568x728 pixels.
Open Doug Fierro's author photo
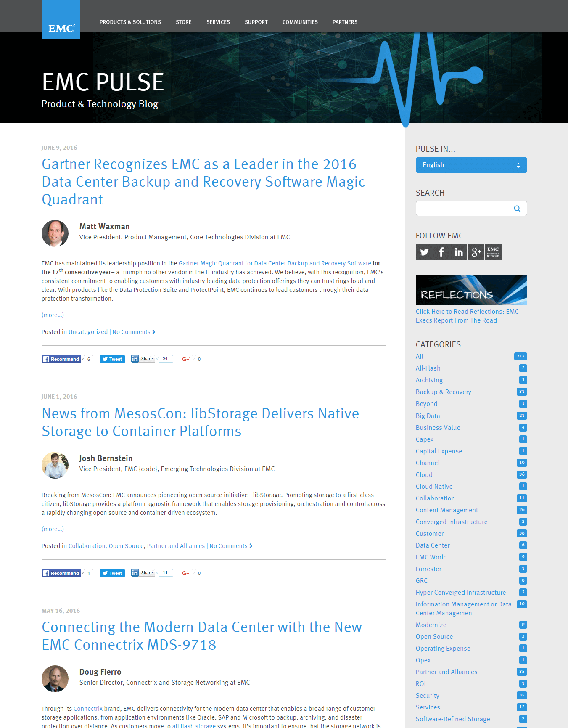coord(55,678)
